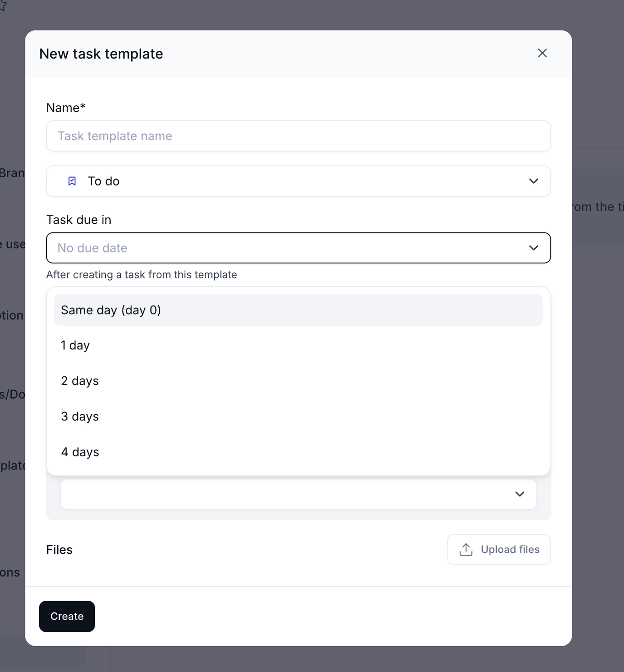This screenshot has height=672, width=624.
Task: Choose the 1 day due option
Action: (x=298, y=346)
